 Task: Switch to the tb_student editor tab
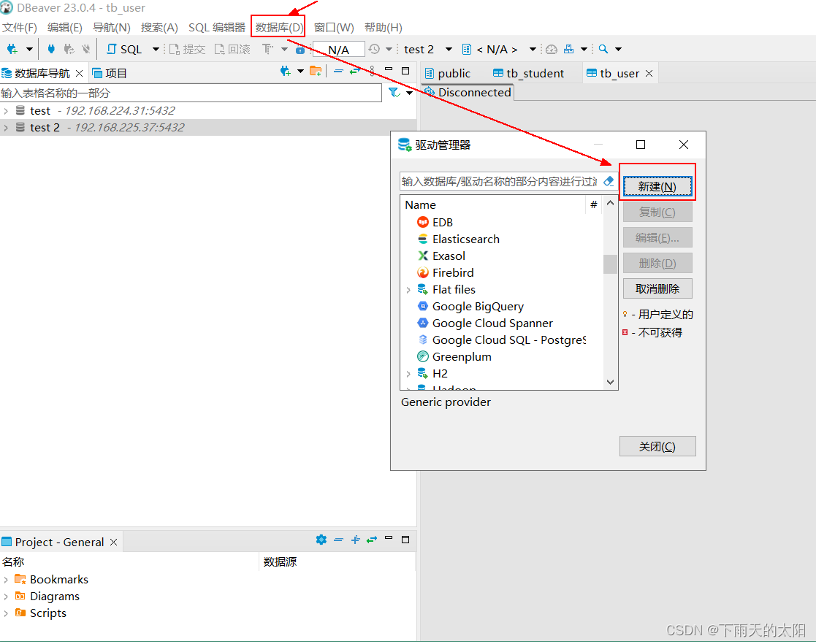(528, 74)
